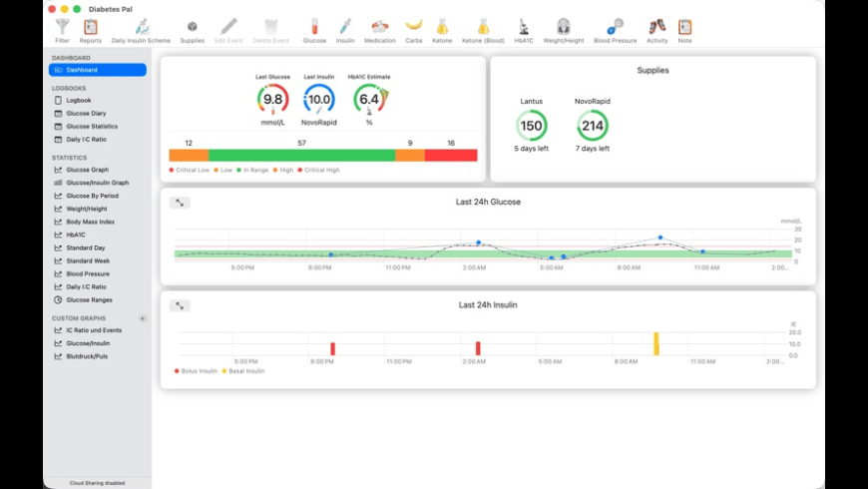Click the Critical Low legend label

(193, 170)
